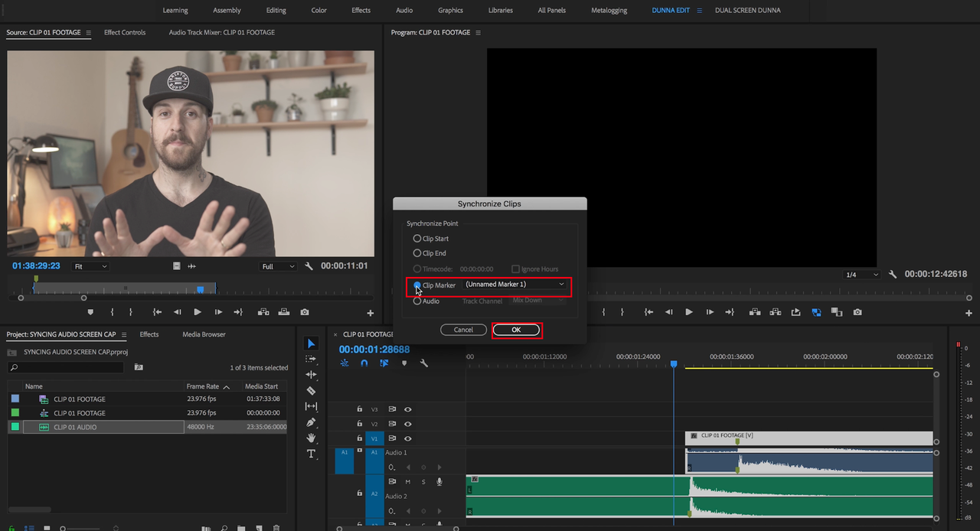Sort by Frame Rate column header
This screenshot has height=531, width=980.
pyautogui.click(x=202, y=386)
